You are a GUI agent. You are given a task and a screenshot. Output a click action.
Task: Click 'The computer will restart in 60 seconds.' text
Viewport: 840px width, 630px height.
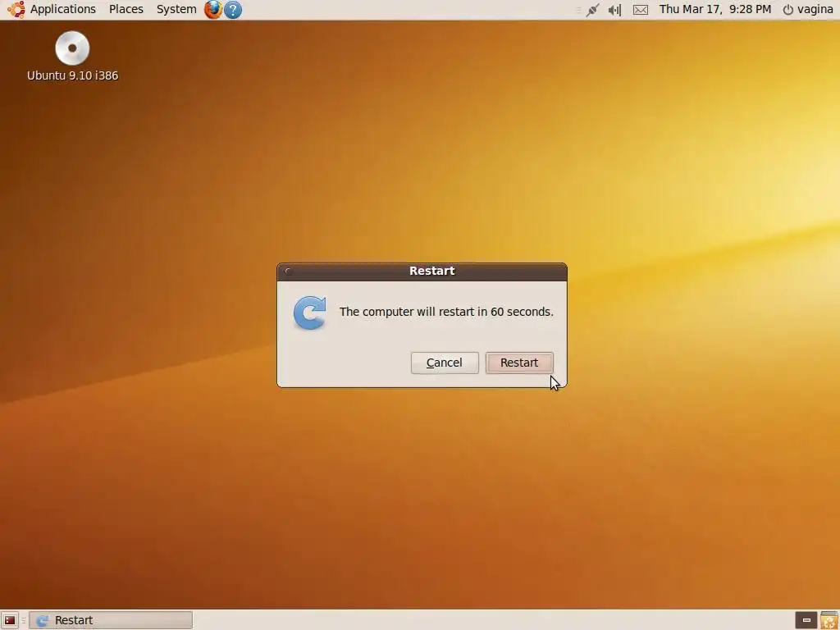pos(446,312)
